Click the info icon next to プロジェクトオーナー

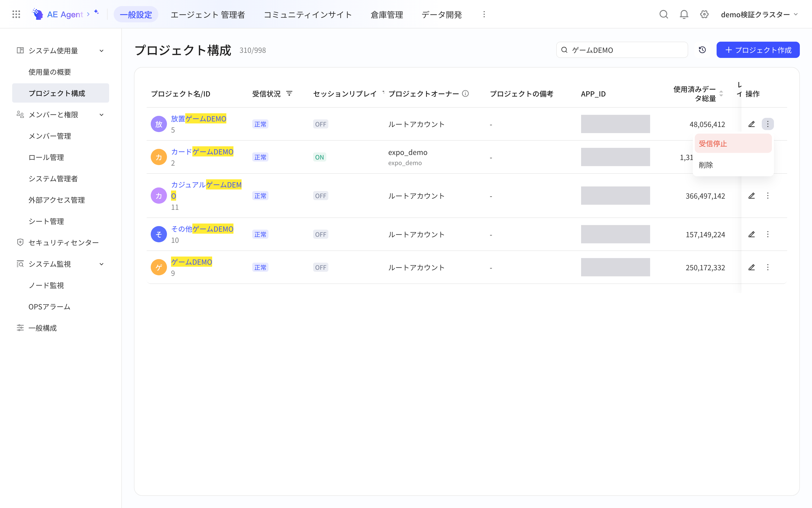(x=465, y=93)
